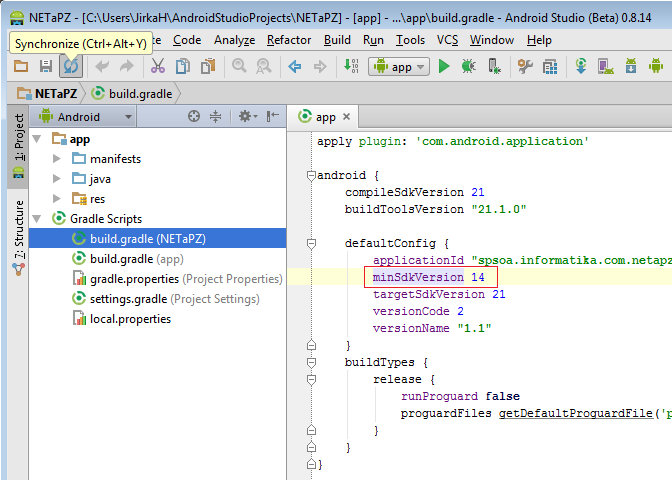Viewport: 672px width, 480px height.
Task: Attach debugger to Android process icon
Action: tap(494, 66)
